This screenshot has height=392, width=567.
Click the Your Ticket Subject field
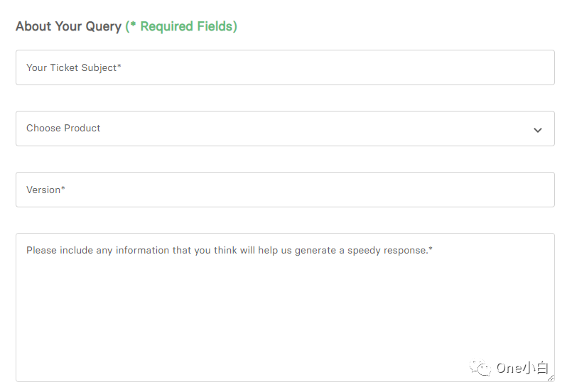[x=284, y=67]
